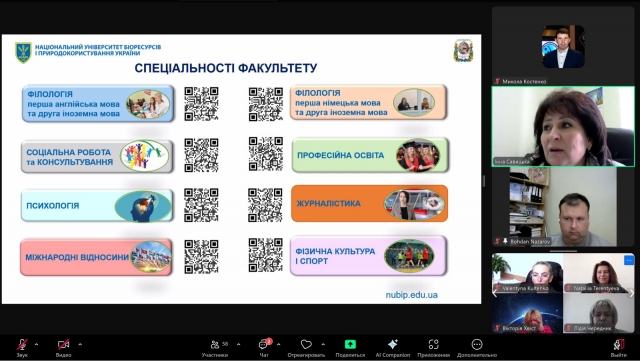The width and height of the screenshot is (640, 361).
Task: Open the nubip.edu.ua link on slide
Action: 411,295
